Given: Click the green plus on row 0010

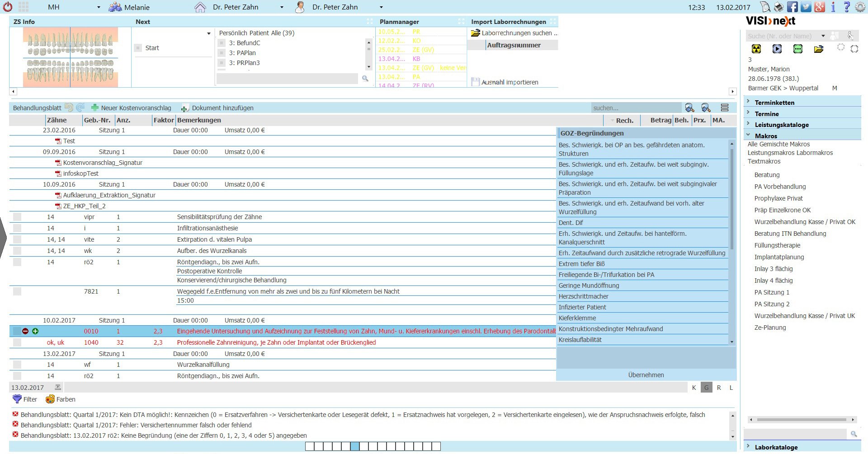Looking at the screenshot, I should 35,331.
